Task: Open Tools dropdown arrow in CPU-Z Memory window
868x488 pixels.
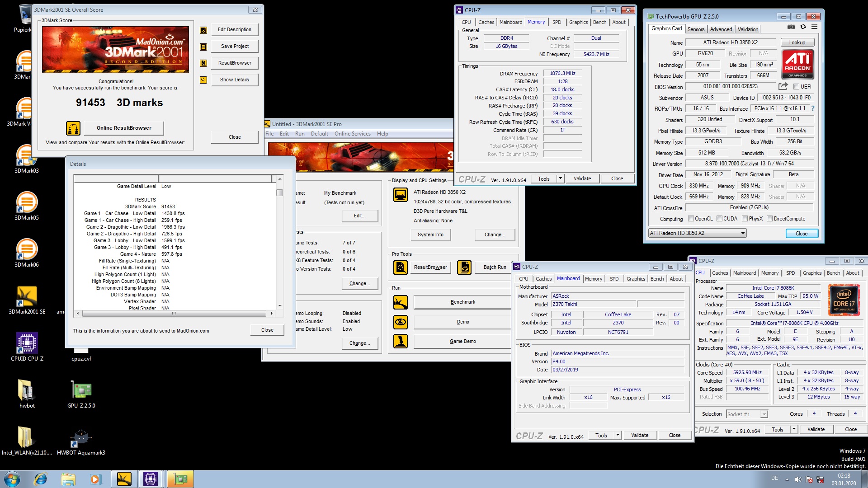Action: pos(560,178)
